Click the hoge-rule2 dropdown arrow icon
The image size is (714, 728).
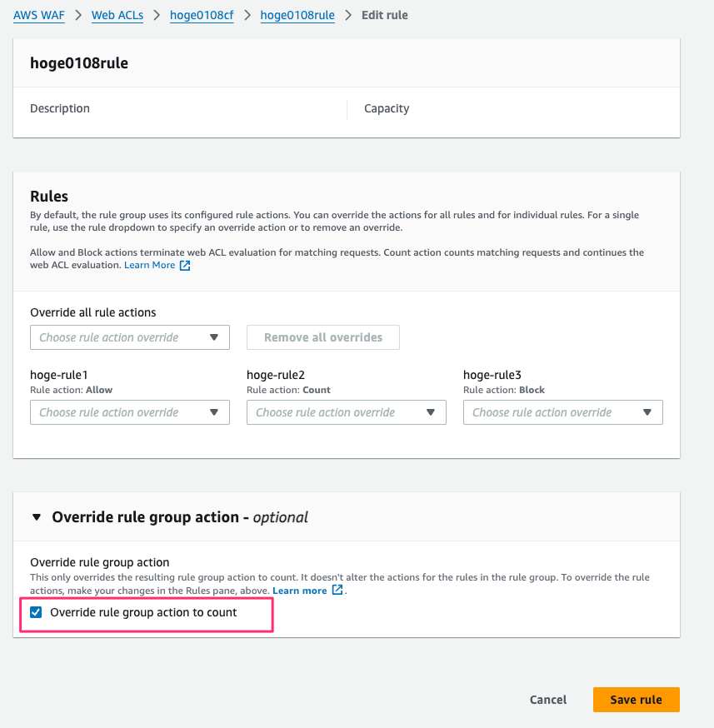point(431,412)
